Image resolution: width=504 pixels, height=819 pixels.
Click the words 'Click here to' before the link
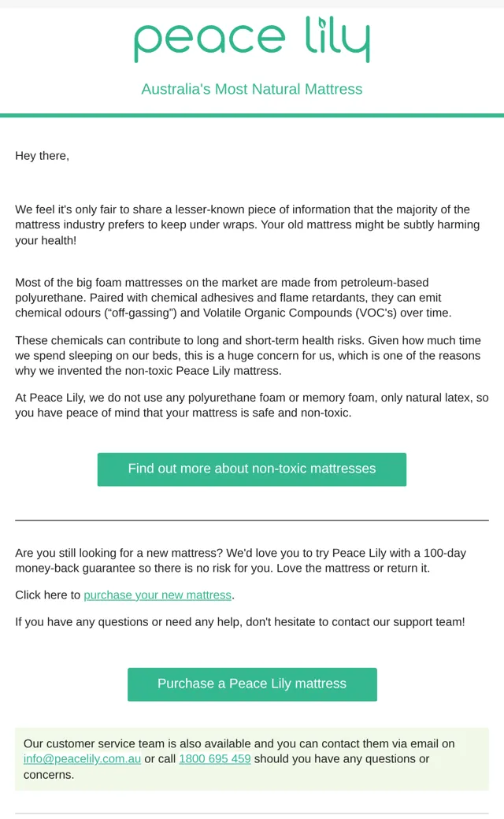click(48, 595)
